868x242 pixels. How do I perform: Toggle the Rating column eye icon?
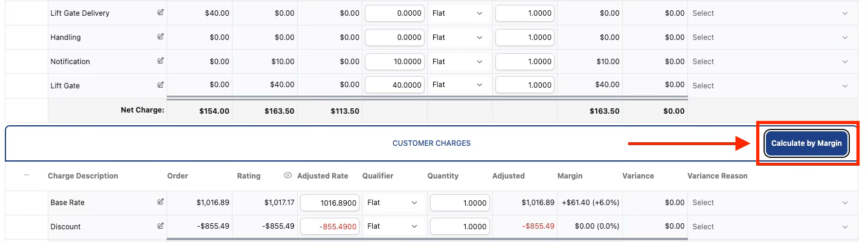[288, 176]
